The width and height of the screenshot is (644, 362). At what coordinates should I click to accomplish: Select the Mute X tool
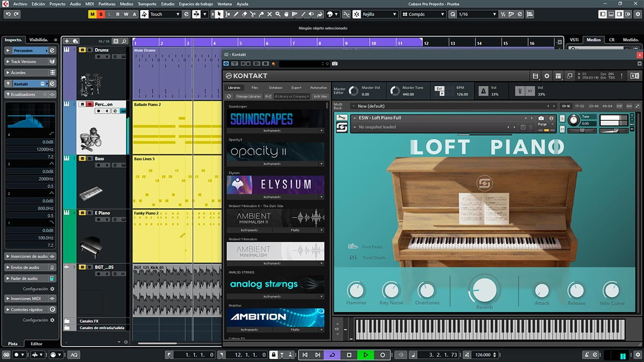(x=269, y=14)
